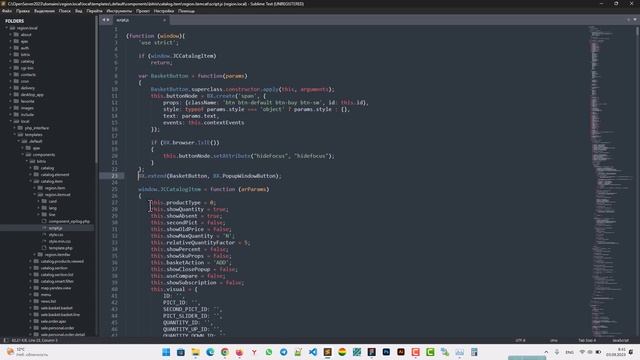The width and height of the screenshot is (640, 360).
Task: Open the Файл menu
Action: pos(7,11)
